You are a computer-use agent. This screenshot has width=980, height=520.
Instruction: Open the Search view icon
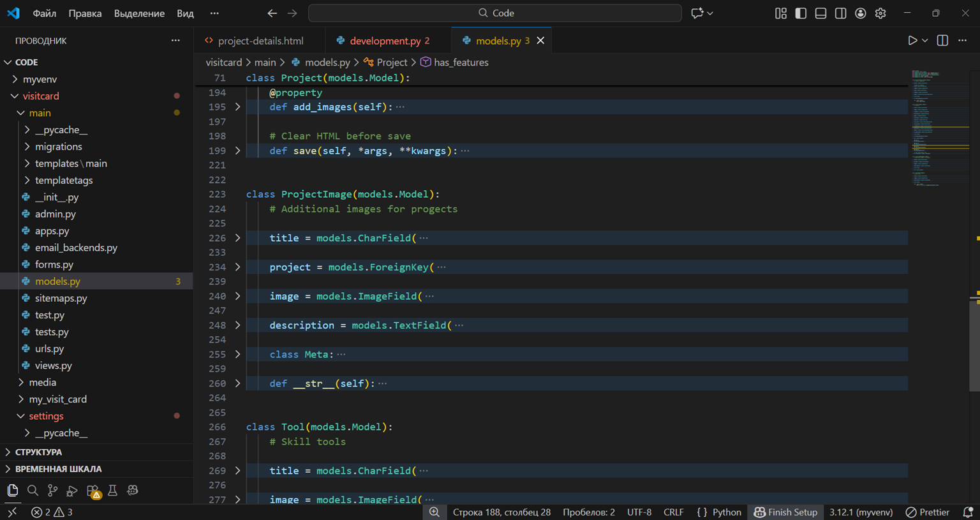click(33, 490)
